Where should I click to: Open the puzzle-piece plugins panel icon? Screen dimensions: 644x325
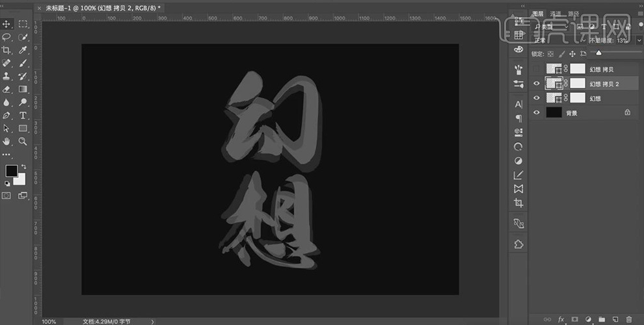518,244
